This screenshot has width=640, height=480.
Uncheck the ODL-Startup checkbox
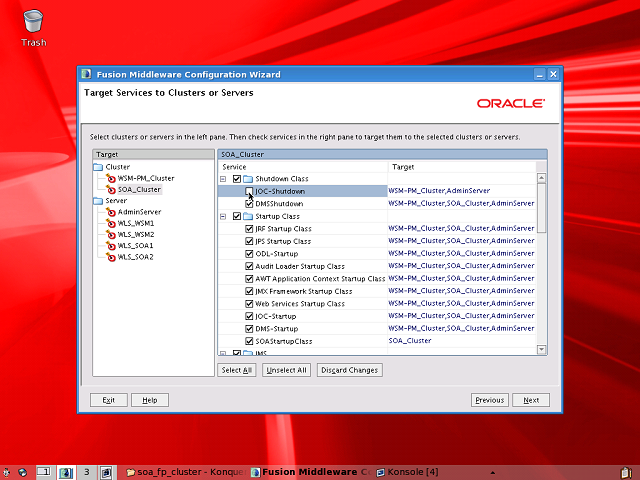coord(249,254)
